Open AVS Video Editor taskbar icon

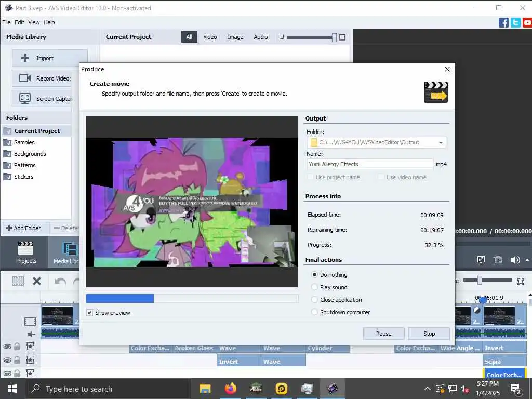point(332,389)
